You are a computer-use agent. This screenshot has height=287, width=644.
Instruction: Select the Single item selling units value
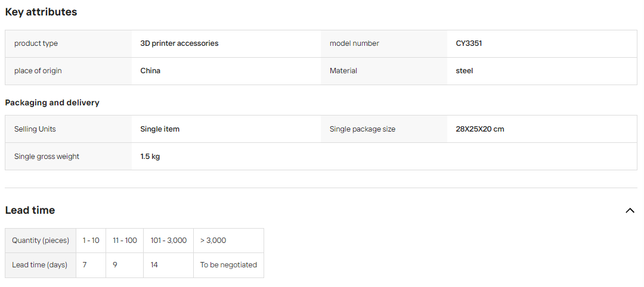[x=160, y=129]
